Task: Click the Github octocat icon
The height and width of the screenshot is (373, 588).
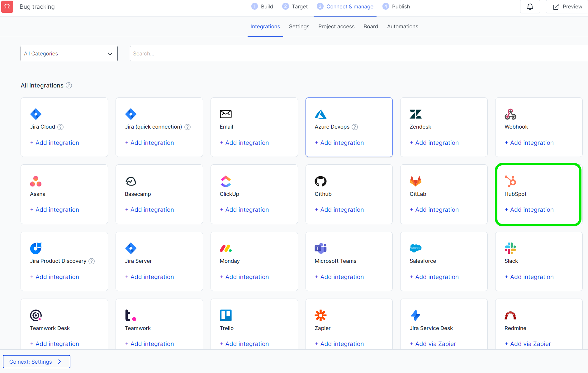Action: click(320, 181)
